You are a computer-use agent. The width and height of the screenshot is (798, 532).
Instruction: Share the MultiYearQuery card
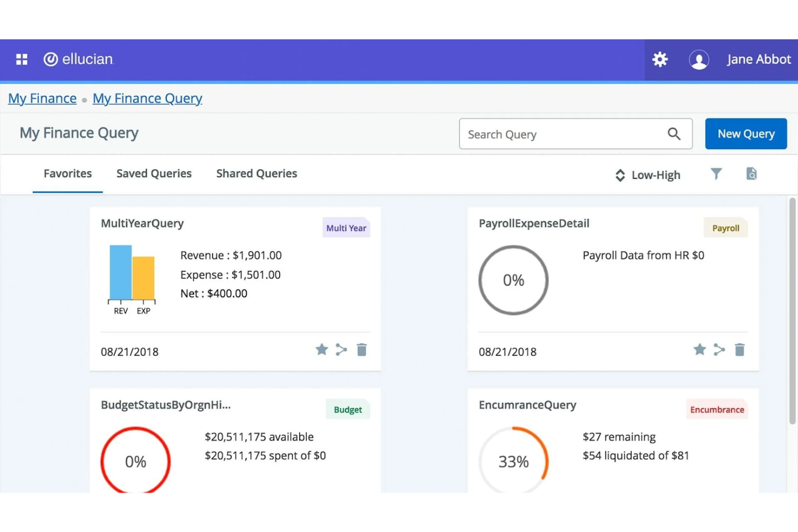pyautogui.click(x=341, y=350)
